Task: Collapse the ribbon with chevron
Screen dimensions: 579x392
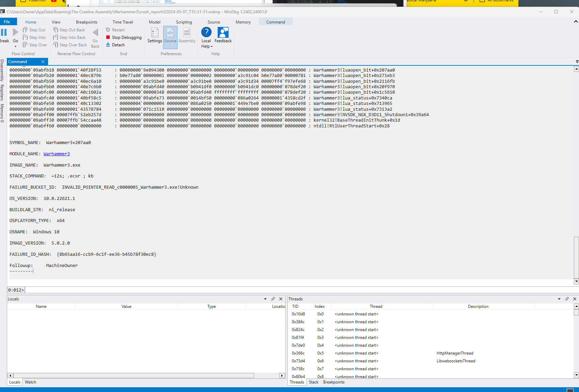Action: click(x=576, y=21)
